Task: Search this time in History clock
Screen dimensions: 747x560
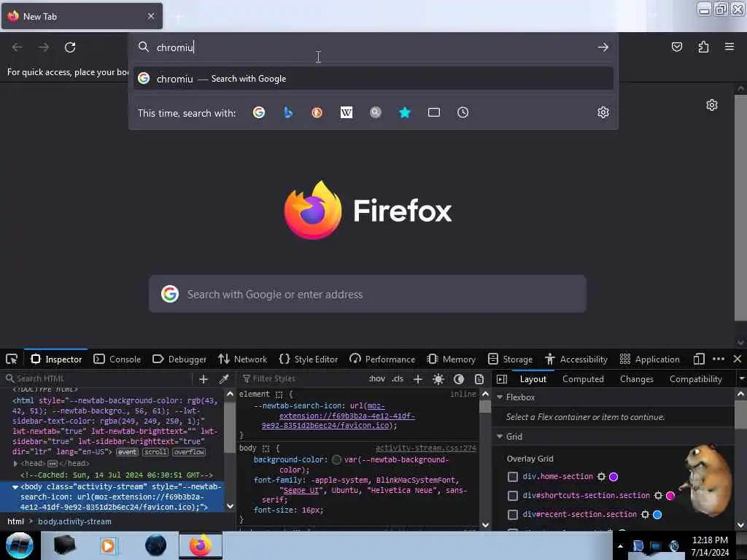Action: point(462,112)
